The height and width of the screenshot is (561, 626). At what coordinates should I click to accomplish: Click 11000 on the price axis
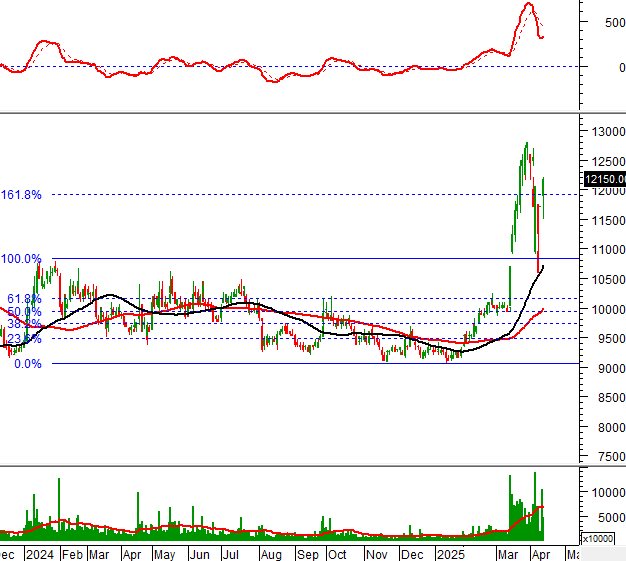pyautogui.click(x=608, y=250)
